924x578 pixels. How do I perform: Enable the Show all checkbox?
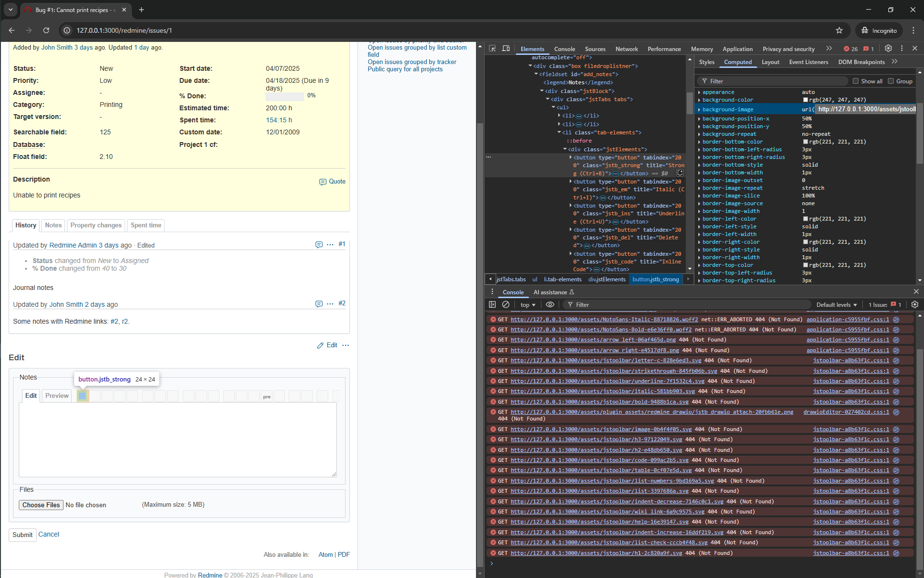click(856, 81)
